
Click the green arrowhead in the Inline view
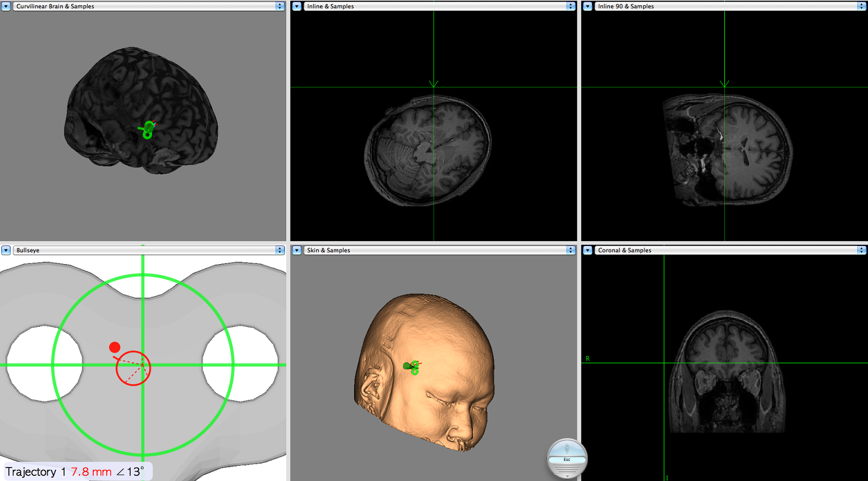coord(433,84)
